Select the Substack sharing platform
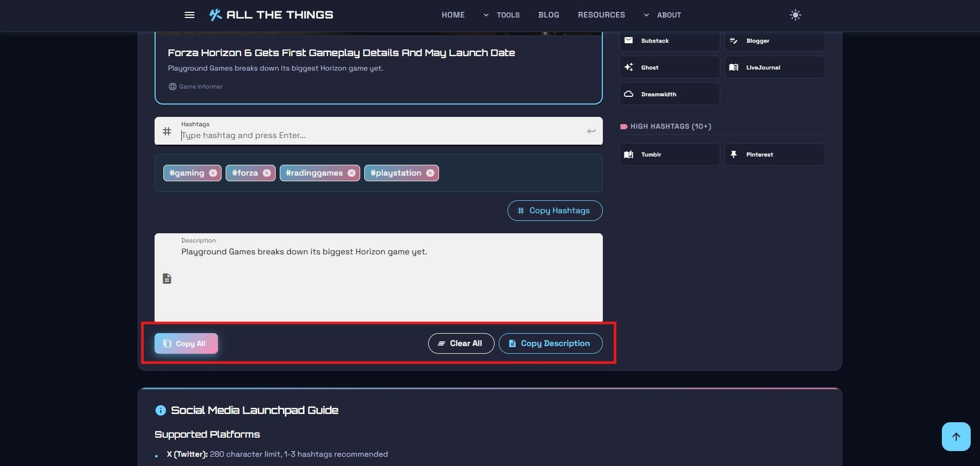980x466 pixels. (668, 40)
